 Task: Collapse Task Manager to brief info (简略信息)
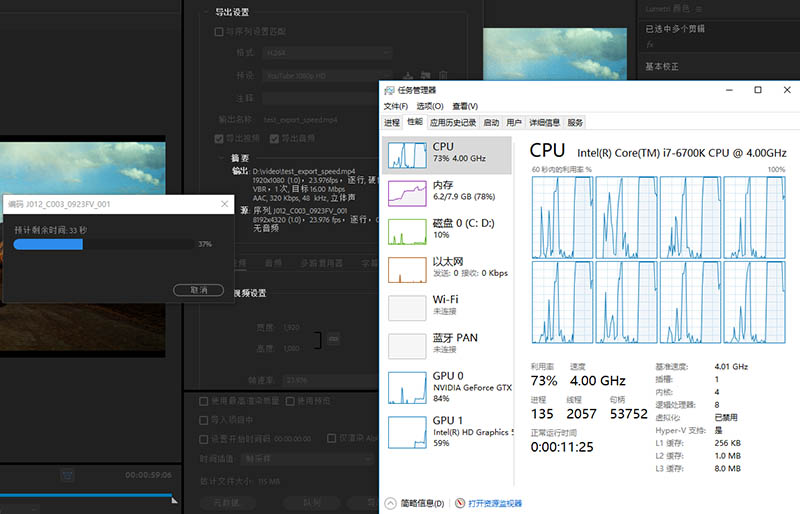point(414,503)
